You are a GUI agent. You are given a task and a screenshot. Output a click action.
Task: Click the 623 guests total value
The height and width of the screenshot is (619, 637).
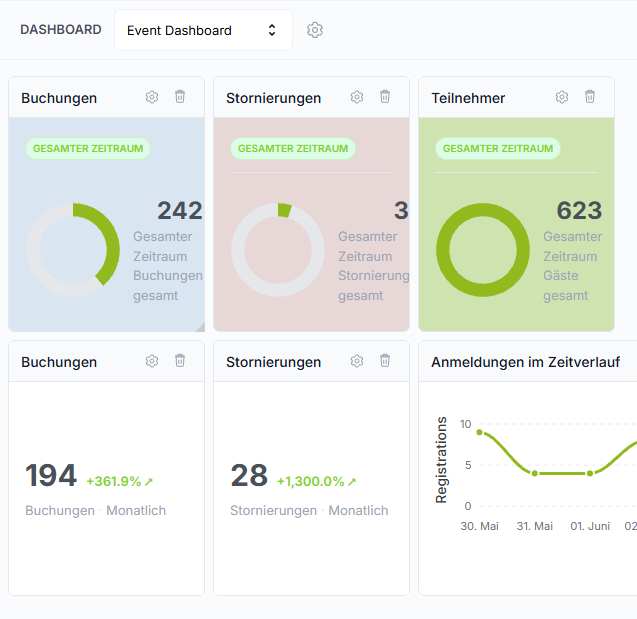tap(579, 210)
